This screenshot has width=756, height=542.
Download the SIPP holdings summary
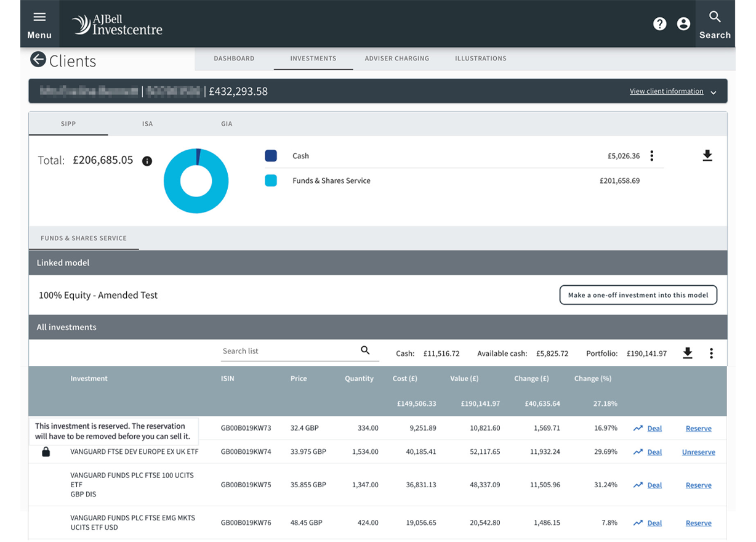coord(707,156)
